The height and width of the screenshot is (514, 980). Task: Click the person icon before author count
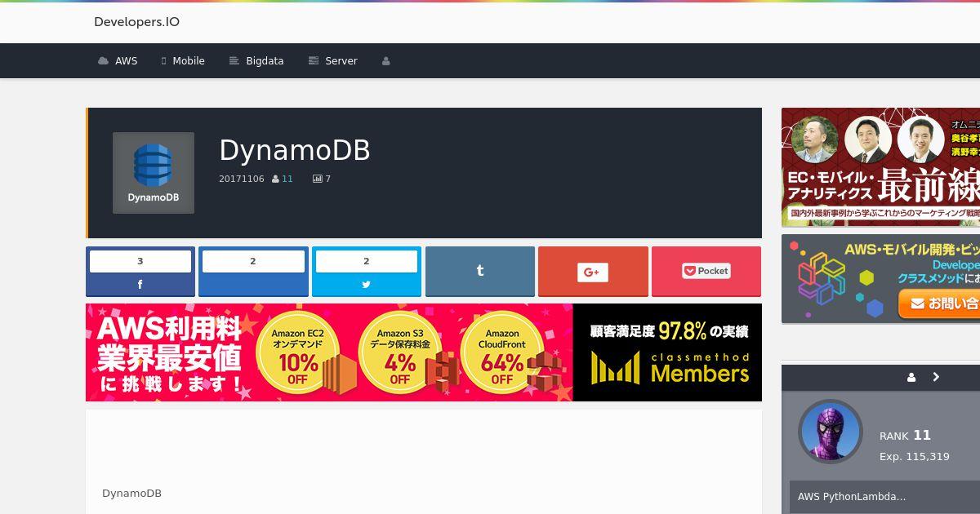(x=276, y=179)
